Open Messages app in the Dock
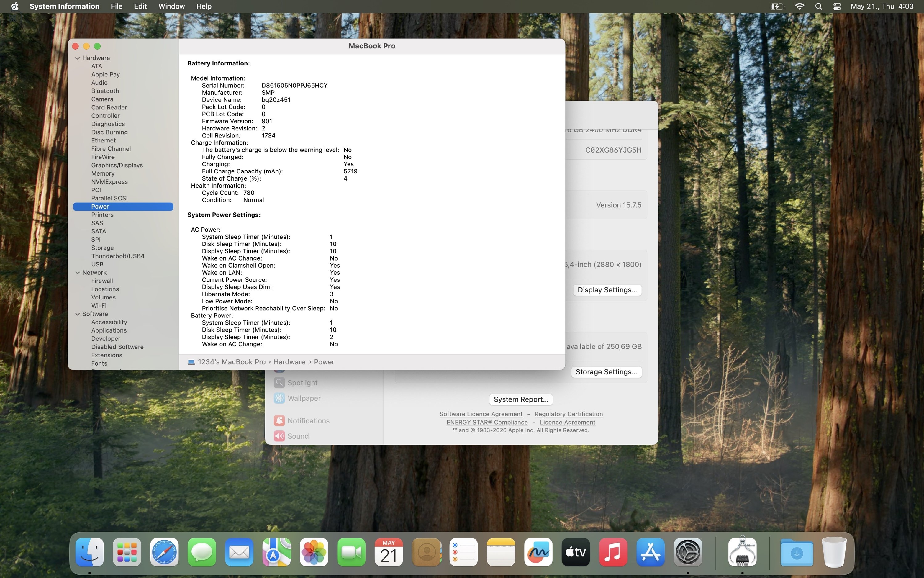This screenshot has width=924, height=578. [x=202, y=552]
